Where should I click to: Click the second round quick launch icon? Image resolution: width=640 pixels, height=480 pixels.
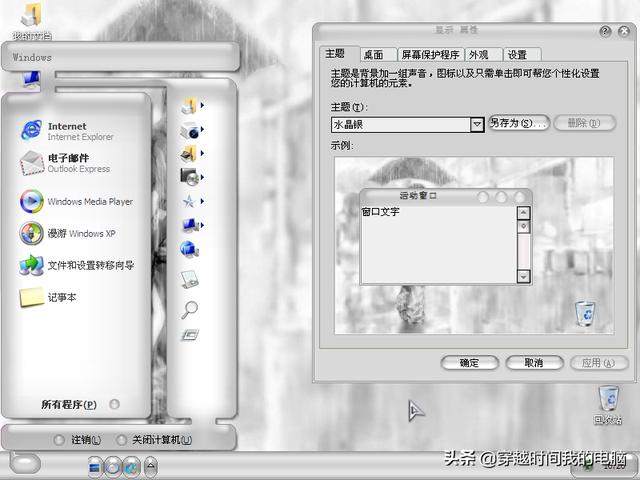pyautogui.click(x=113, y=467)
